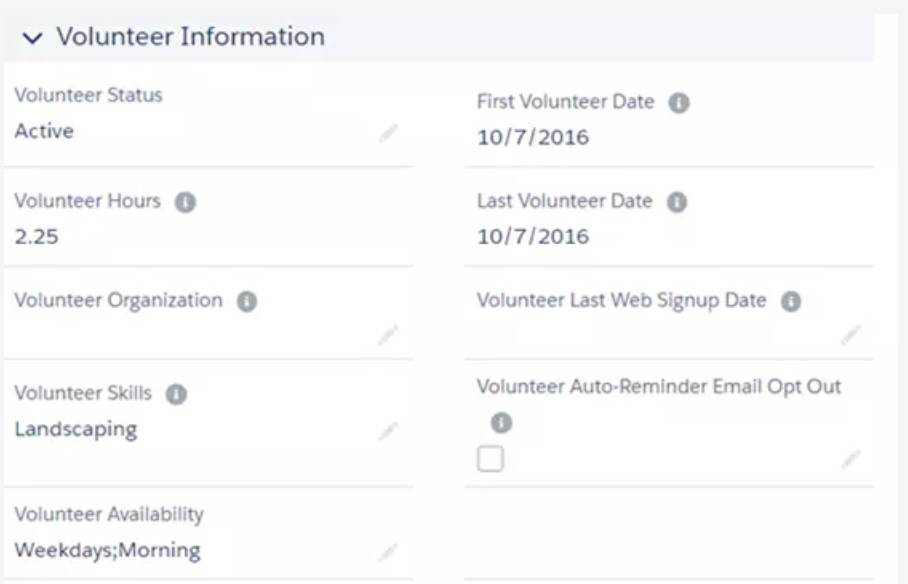The height and width of the screenshot is (584, 908).
Task: Edit Auto-Reminder Email Opt Out pencil icon
Action: coord(851,459)
